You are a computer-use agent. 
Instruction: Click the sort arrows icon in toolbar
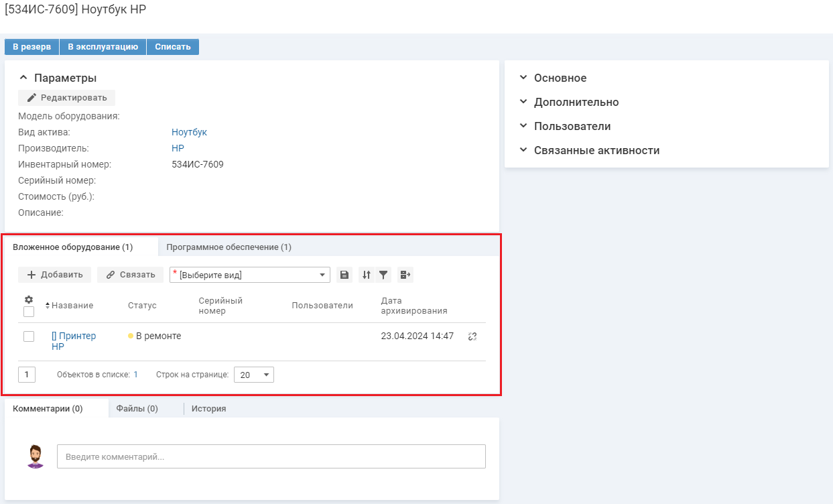click(367, 275)
